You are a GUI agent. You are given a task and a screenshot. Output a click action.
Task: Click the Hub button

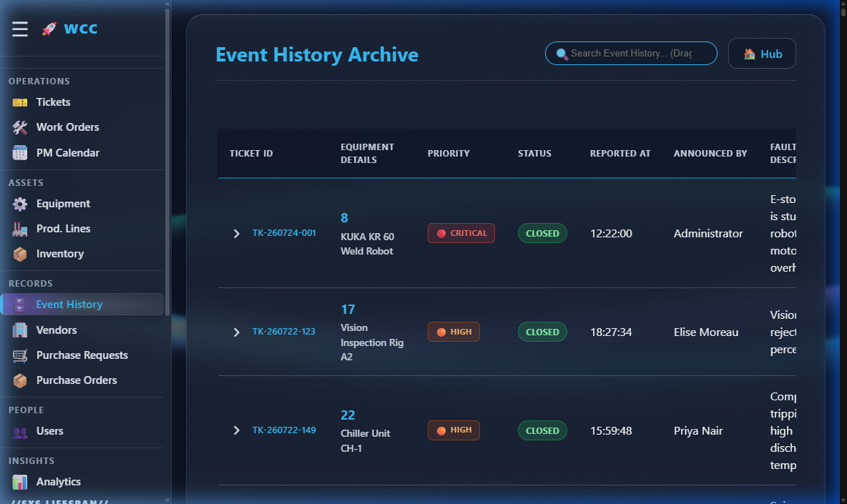[x=762, y=54]
